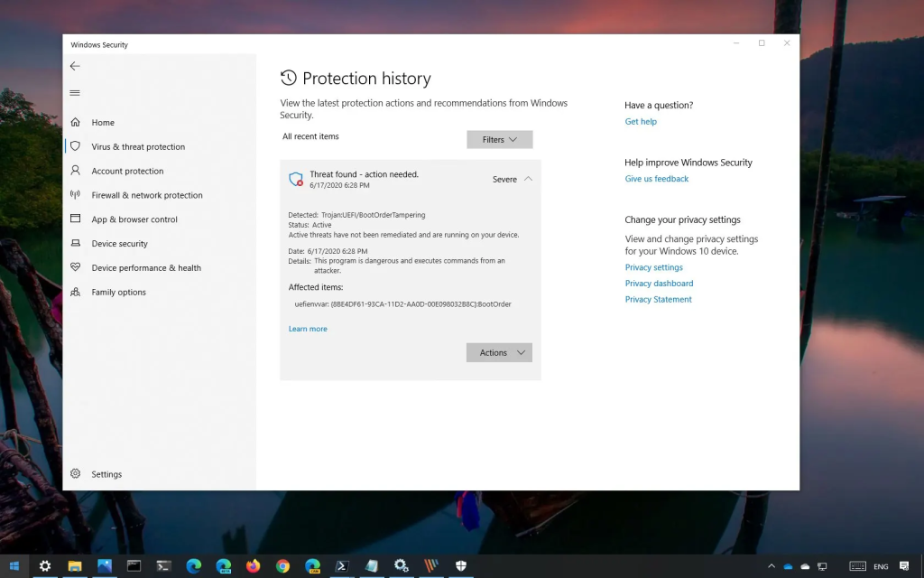
Task: Launch Google Chrome from the taskbar
Action: coord(282,566)
